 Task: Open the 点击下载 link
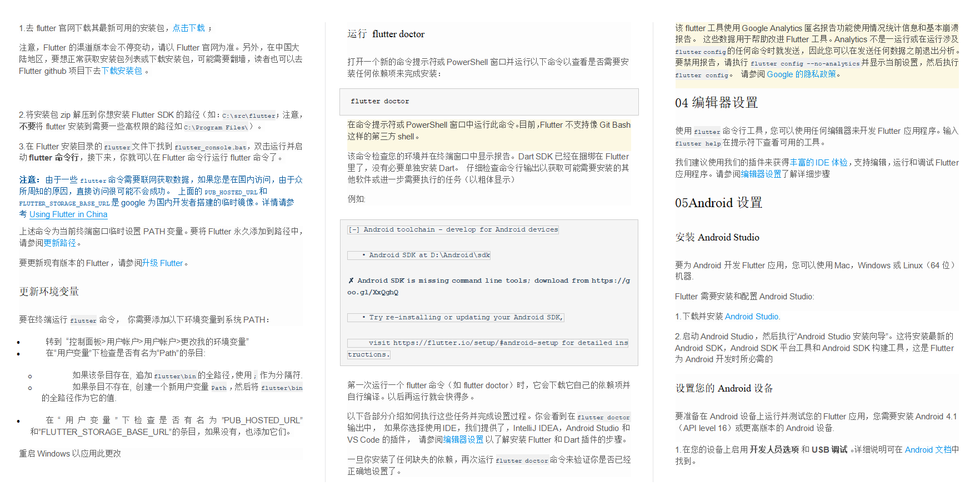coord(188,28)
